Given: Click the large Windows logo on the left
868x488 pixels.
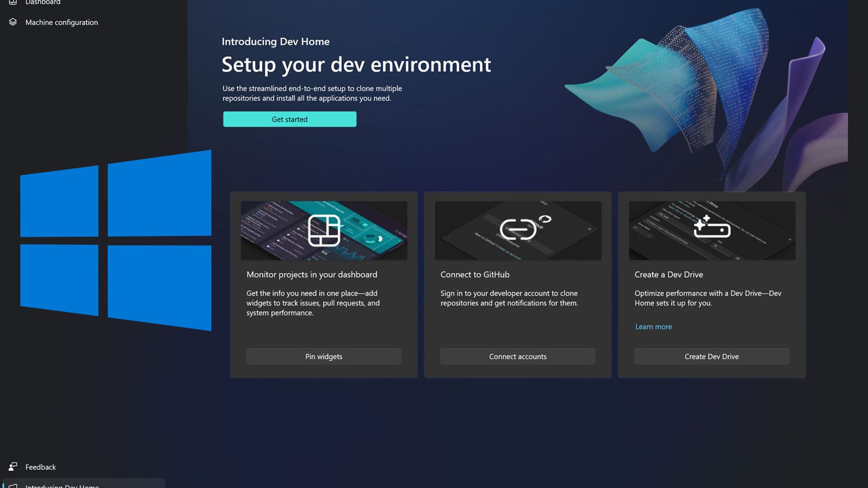Looking at the screenshot, I should (114, 240).
